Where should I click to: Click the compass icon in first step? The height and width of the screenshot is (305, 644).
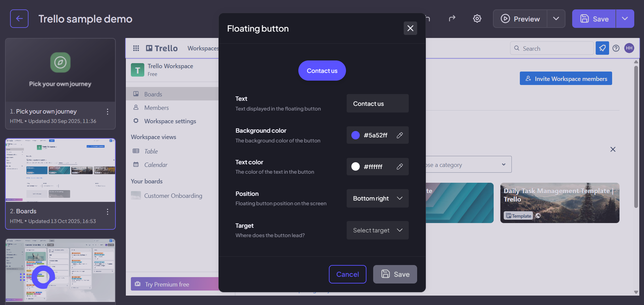click(x=60, y=62)
